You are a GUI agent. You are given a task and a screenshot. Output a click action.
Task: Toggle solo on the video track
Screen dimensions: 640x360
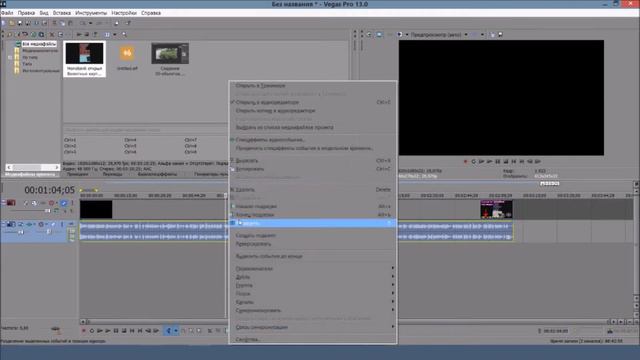click(72, 203)
